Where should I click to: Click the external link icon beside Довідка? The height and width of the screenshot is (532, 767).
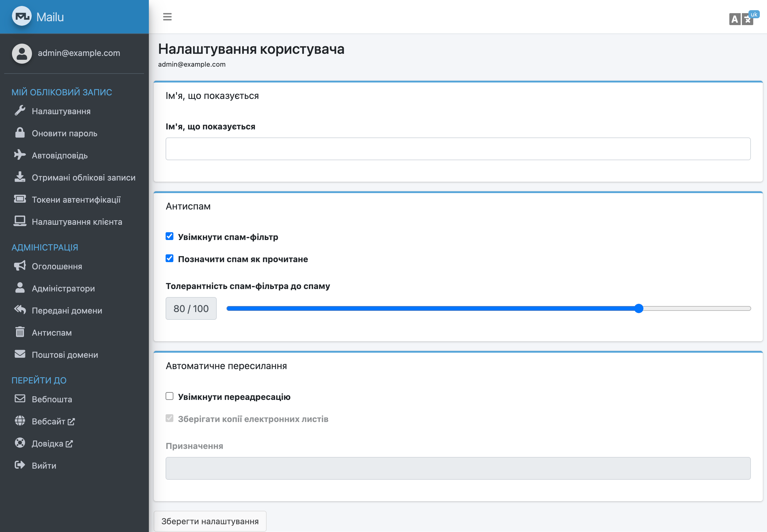69,444
